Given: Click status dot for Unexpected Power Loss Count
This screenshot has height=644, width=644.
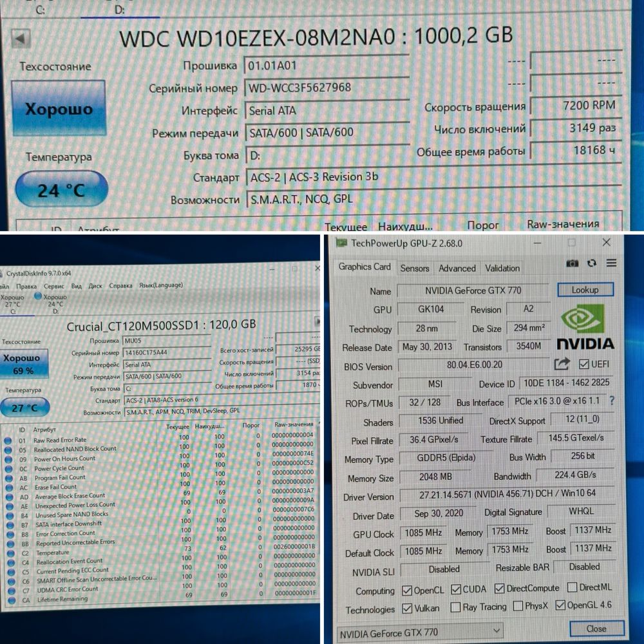Looking at the screenshot, I should (10, 507).
